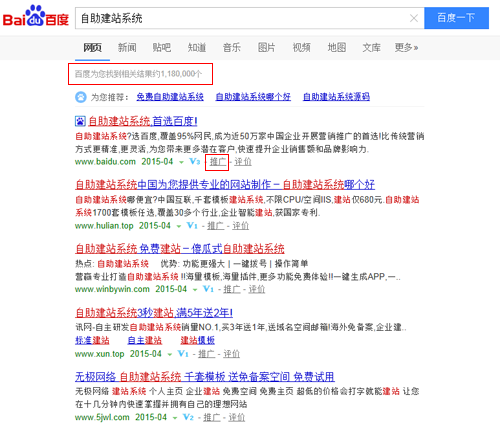Viewport: 500px width, 426px height.
Task: Click 评价 link on the baidu.com result
Action: click(x=243, y=162)
